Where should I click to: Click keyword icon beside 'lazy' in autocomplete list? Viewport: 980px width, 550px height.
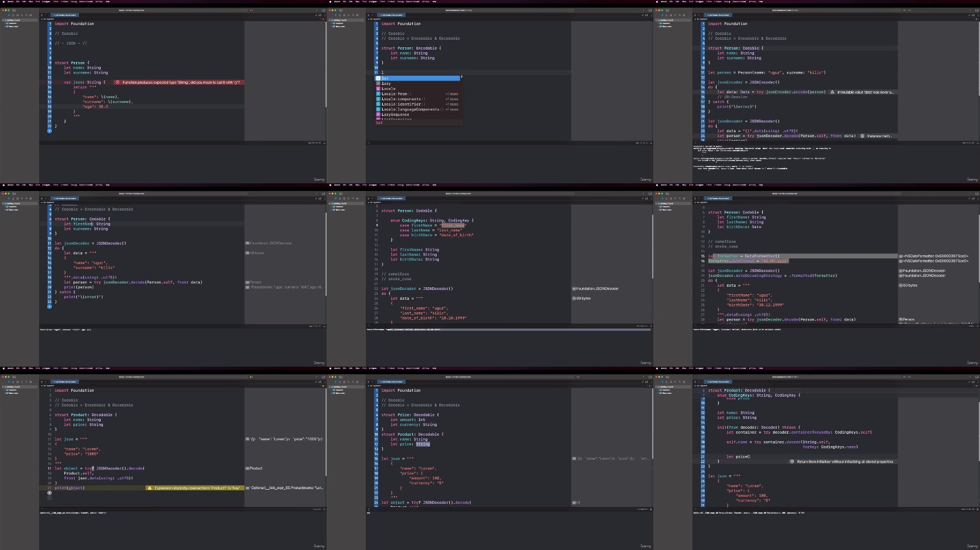tap(378, 83)
